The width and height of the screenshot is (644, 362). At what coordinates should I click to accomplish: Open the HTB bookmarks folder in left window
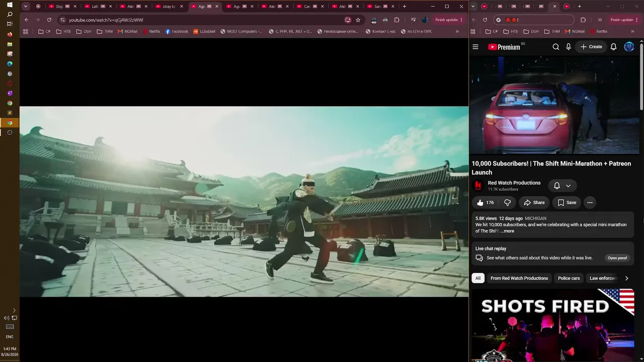tap(63, 31)
